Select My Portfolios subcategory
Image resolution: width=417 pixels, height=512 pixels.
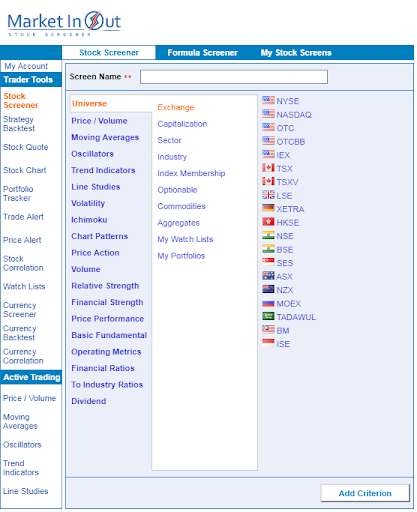pos(181,256)
